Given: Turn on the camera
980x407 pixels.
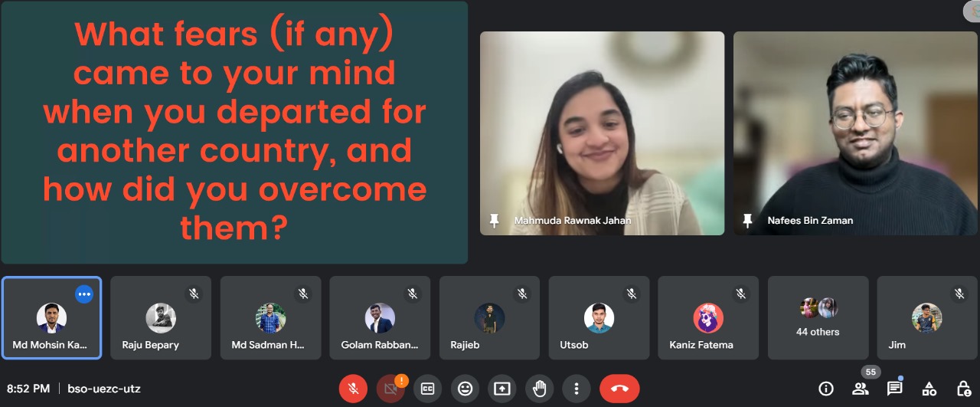Looking at the screenshot, I should 390,389.
